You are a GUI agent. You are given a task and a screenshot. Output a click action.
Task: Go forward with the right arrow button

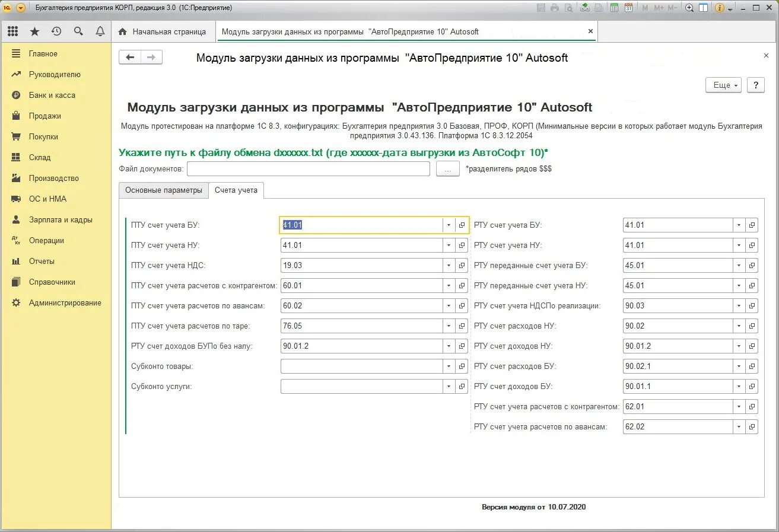(151, 58)
